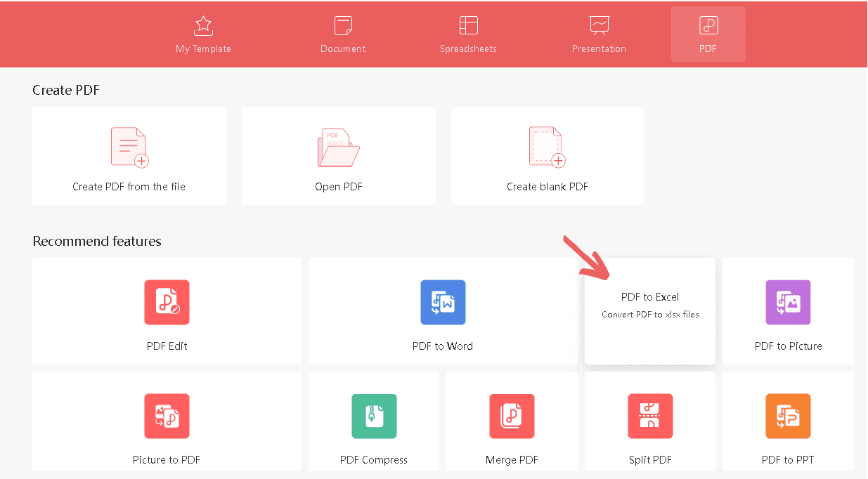Click the PDF to PPT icon
This screenshot has width=868, height=479.
[x=788, y=416]
